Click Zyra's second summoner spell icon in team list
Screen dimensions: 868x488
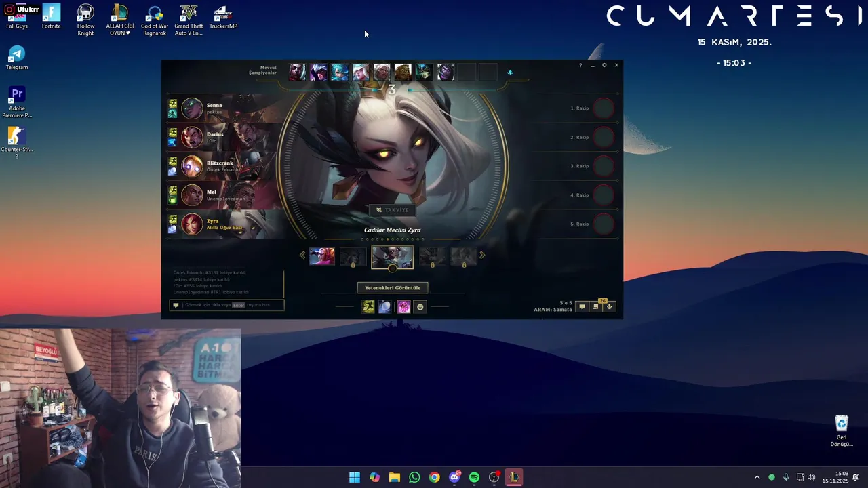[x=173, y=229]
